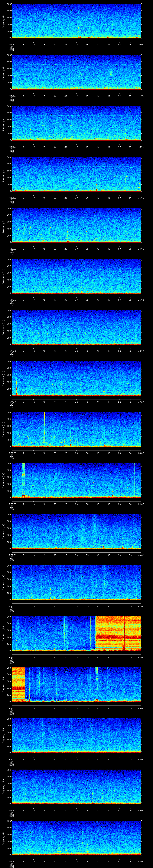
Task: Select the spectrogram panel starting at 17:33:00
Action: click(x=77, y=225)
